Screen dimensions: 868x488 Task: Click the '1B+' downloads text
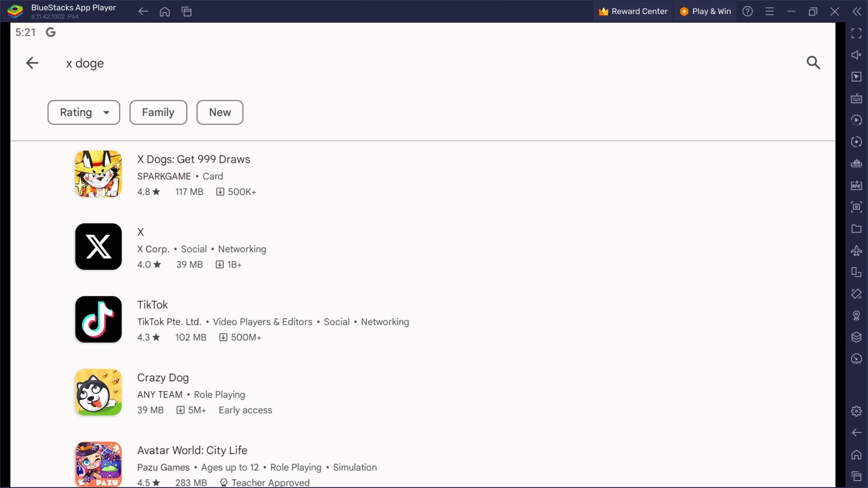tap(235, 265)
